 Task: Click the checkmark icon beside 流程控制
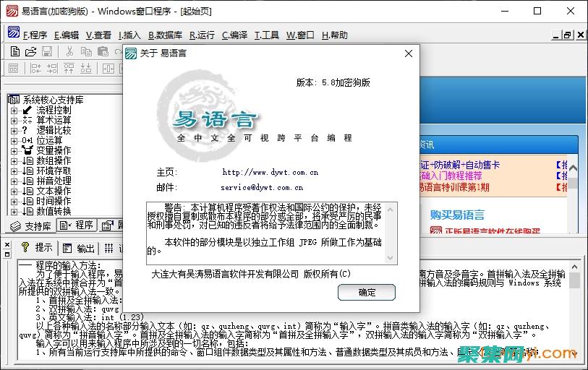[27, 111]
